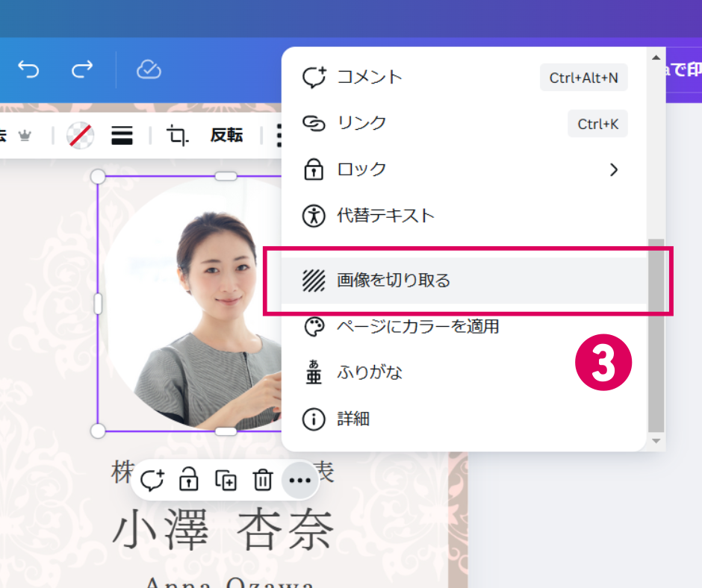Expand the ロック submenu arrow
Image resolution: width=702 pixels, height=588 pixels.
pos(613,170)
